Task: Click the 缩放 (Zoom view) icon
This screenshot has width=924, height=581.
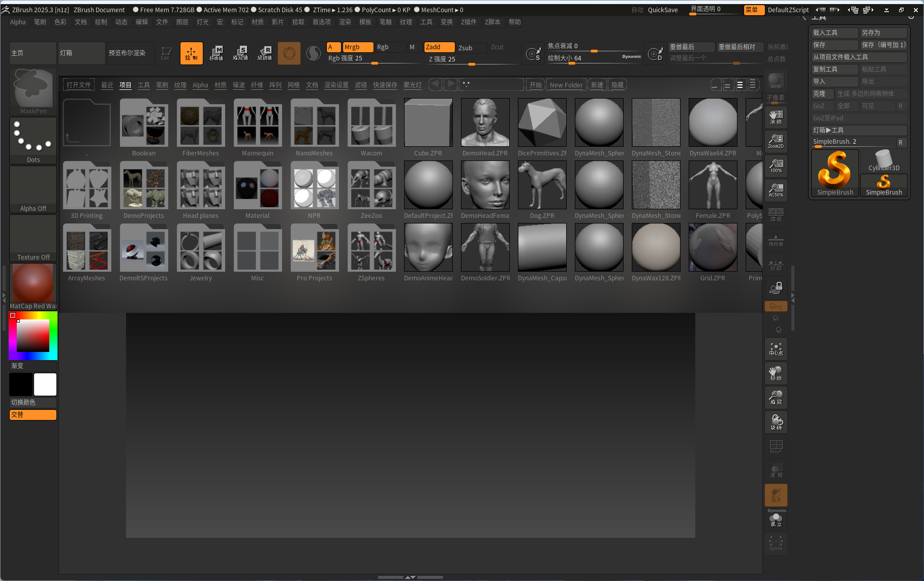Action: point(776,398)
